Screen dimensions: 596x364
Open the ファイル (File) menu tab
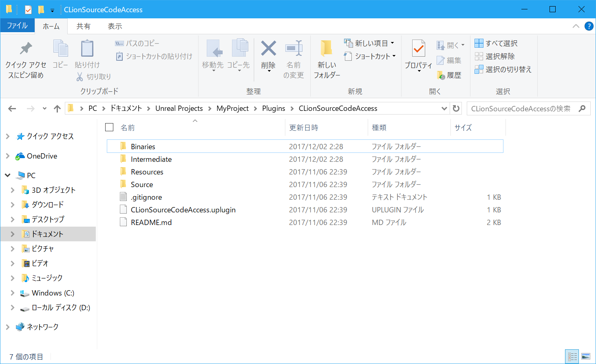pyautogui.click(x=17, y=26)
